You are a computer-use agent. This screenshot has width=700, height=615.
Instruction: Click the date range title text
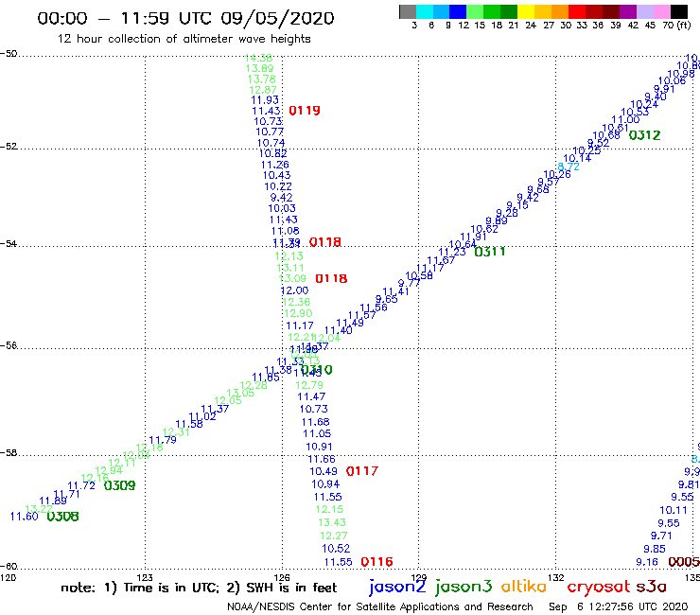(x=185, y=18)
